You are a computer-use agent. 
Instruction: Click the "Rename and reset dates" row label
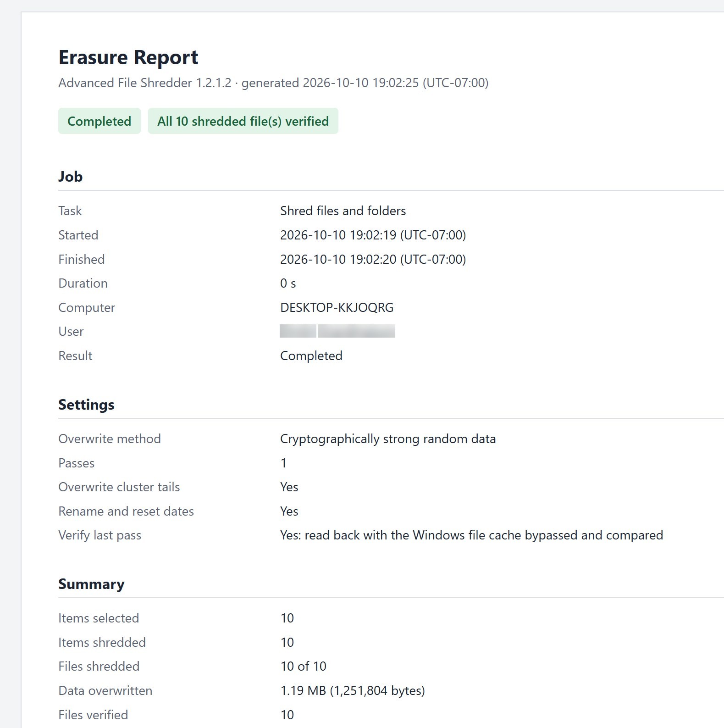(x=126, y=511)
